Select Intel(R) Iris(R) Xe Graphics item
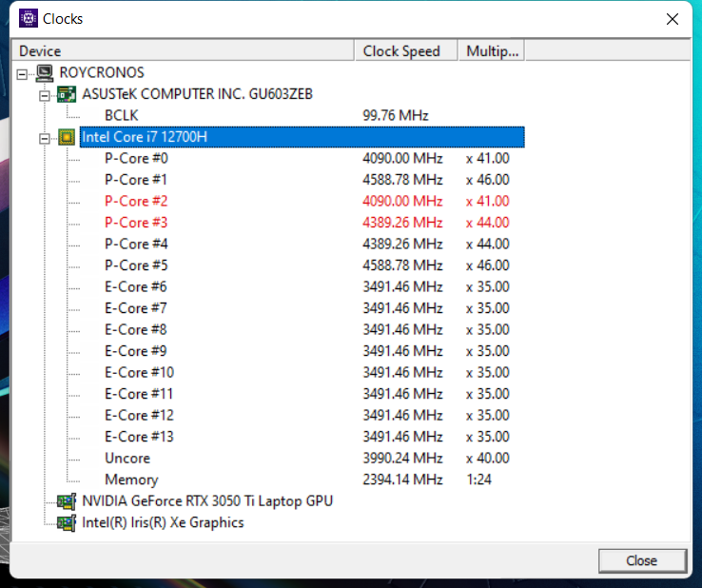This screenshot has height=588, width=702. (163, 522)
